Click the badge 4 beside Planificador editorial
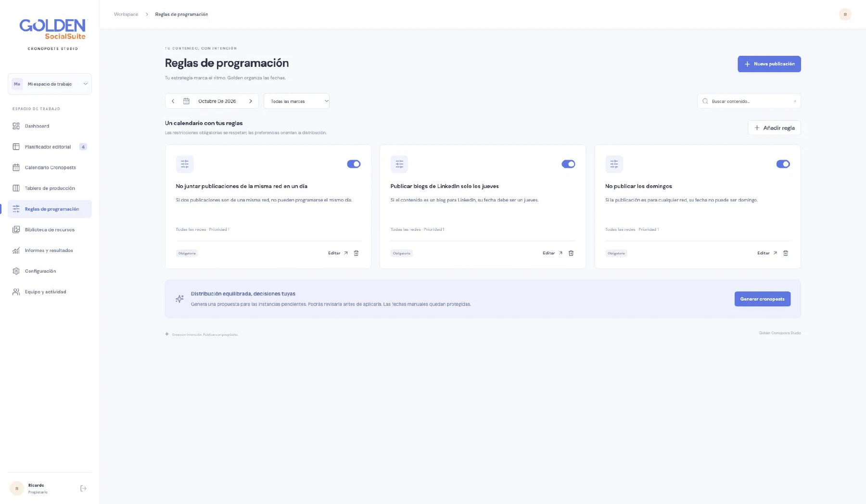The height and width of the screenshot is (504, 866). (83, 147)
